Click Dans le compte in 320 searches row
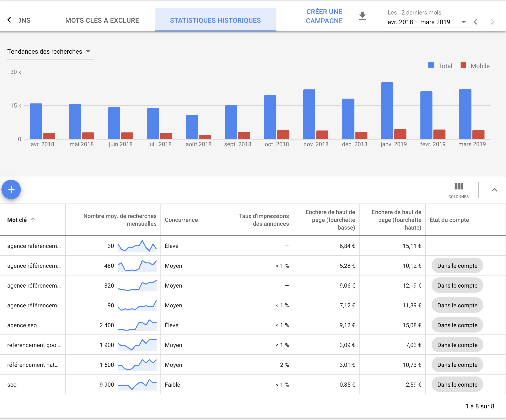 457,286
